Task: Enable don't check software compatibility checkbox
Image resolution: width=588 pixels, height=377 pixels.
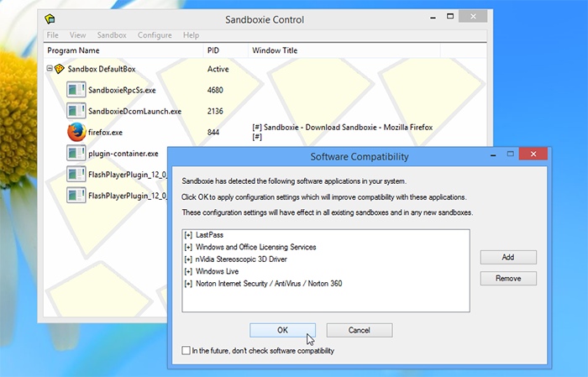Action: click(186, 350)
